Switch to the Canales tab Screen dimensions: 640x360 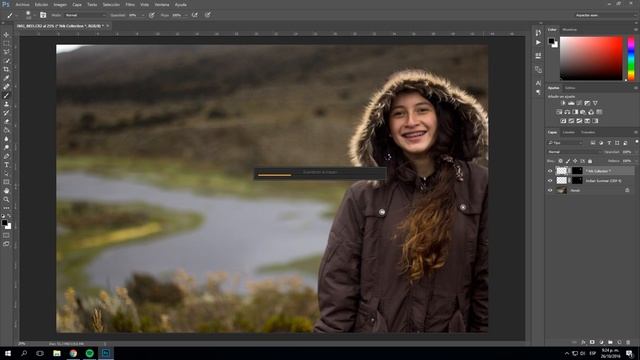569,132
